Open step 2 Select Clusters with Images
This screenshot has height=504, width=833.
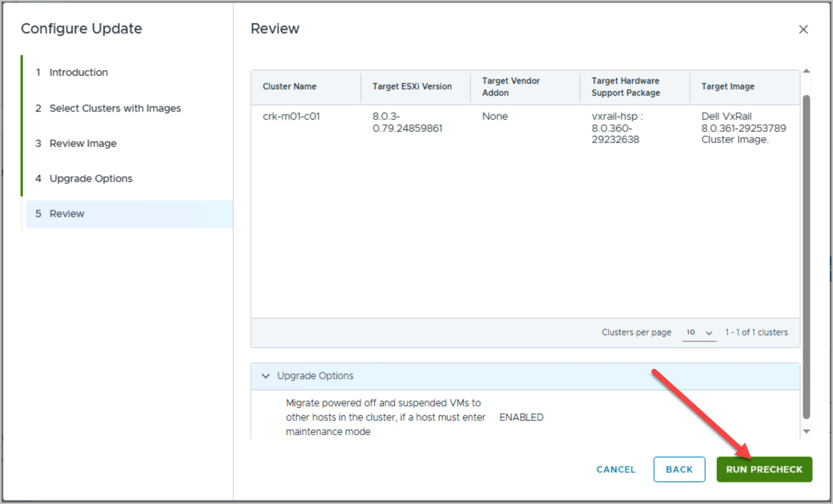click(115, 108)
